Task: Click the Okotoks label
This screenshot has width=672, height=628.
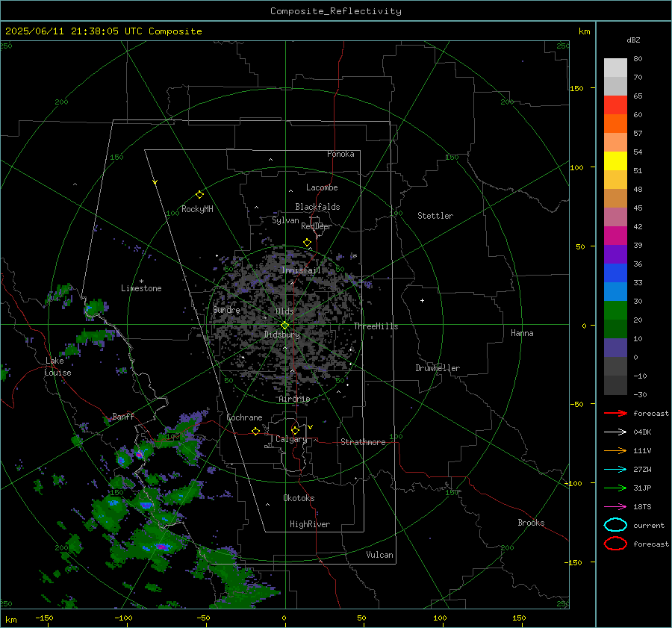Action: point(299,498)
